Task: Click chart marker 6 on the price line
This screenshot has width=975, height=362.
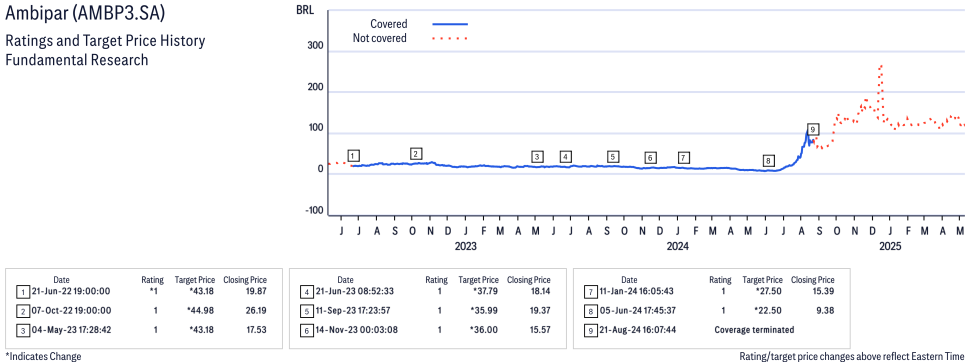Action: click(x=650, y=158)
